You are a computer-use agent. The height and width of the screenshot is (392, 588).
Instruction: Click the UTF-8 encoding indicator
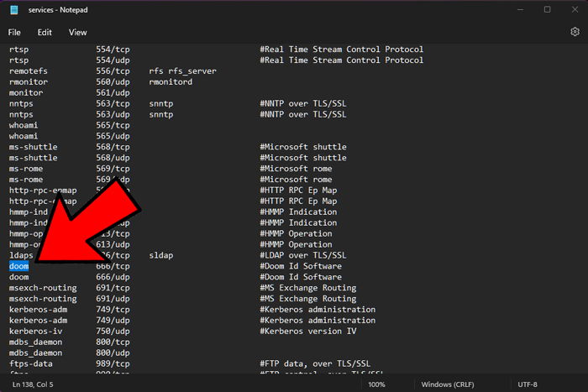point(528,384)
